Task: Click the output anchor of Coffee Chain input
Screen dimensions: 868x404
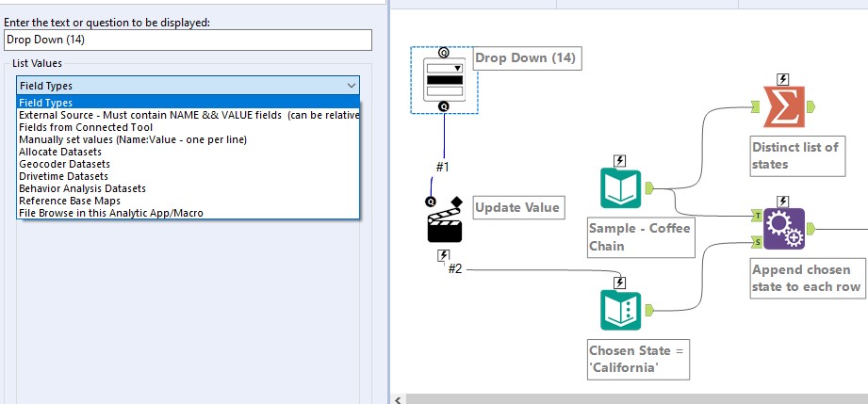Action: 648,188
